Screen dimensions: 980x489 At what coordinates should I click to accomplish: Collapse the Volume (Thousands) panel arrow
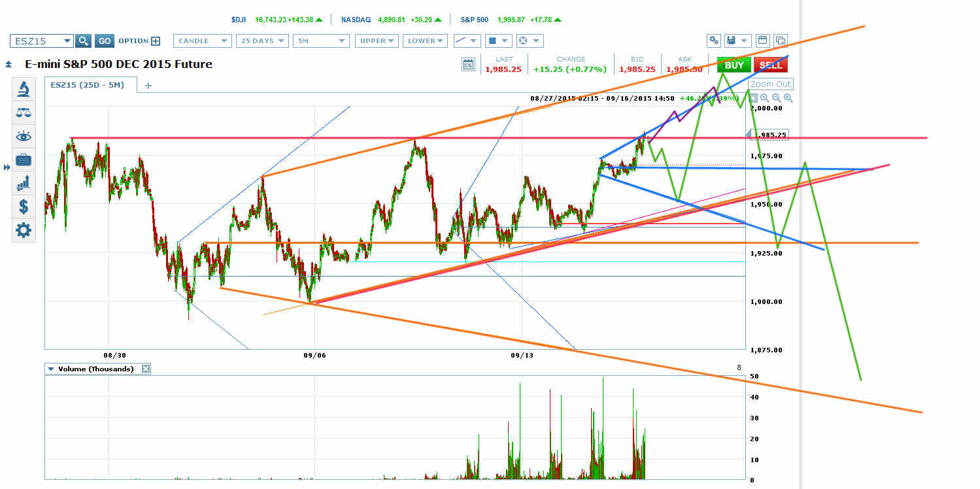(x=51, y=369)
